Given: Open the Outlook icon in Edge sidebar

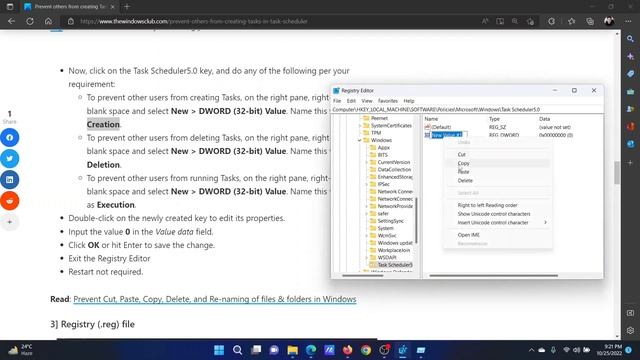Looking at the screenshot, I should (631, 144).
